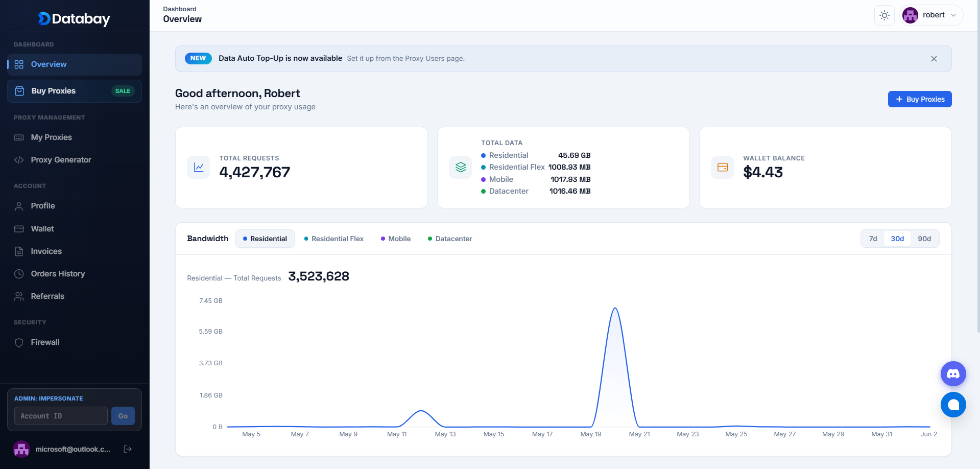The image size is (980, 469).
Task: Select the Datacenter bandwidth filter
Action: (450, 239)
